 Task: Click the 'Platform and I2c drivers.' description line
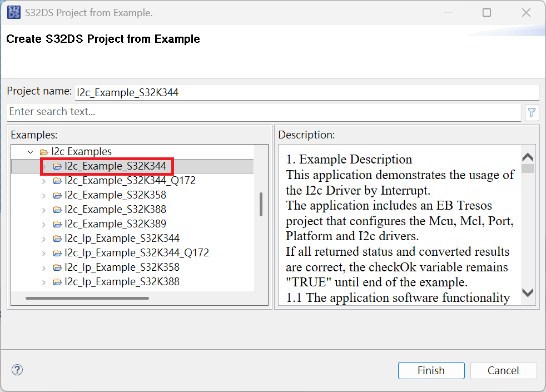click(x=353, y=236)
